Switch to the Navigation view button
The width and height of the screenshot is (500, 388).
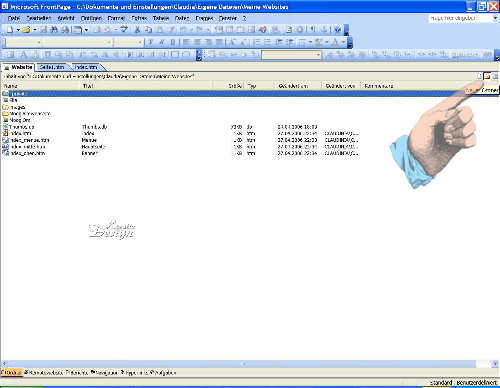click(104, 373)
